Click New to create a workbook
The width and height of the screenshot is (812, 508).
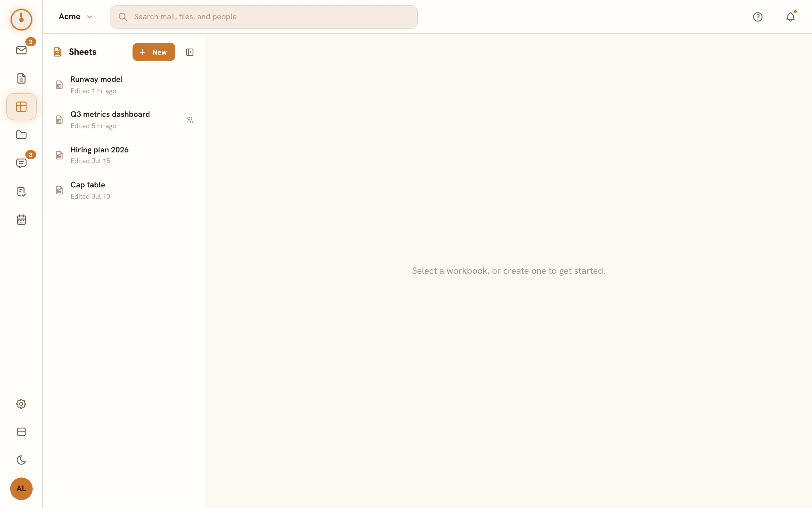pos(154,52)
